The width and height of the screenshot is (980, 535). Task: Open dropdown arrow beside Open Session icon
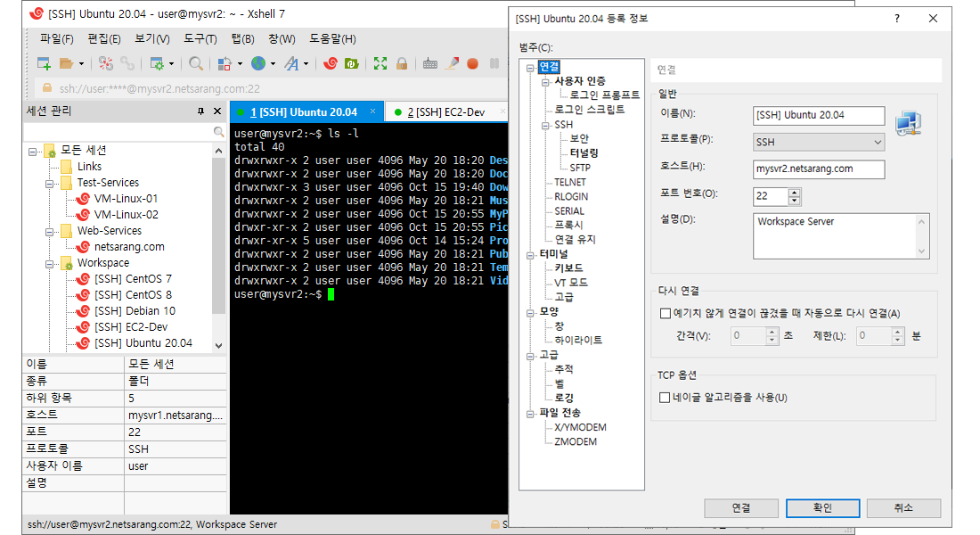click(x=81, y=64)
